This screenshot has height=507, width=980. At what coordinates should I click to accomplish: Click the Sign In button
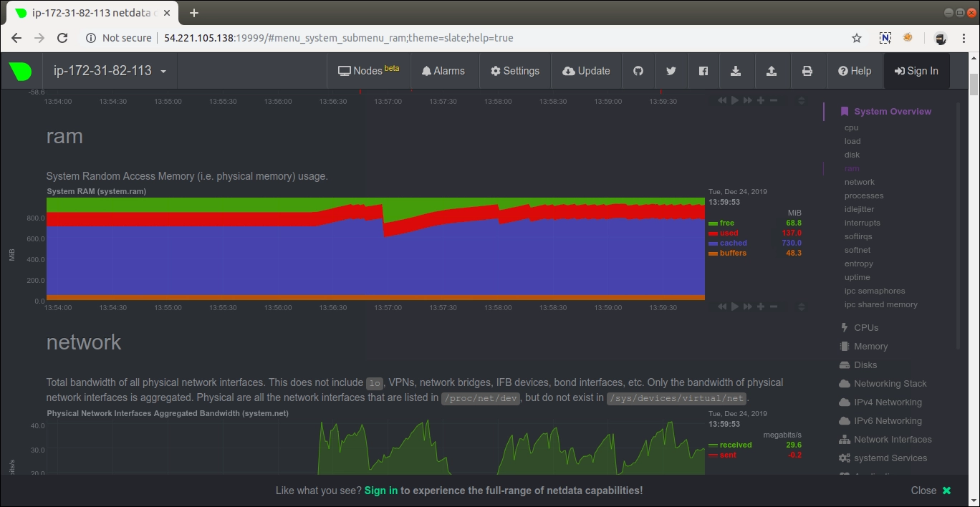point(916,71)
